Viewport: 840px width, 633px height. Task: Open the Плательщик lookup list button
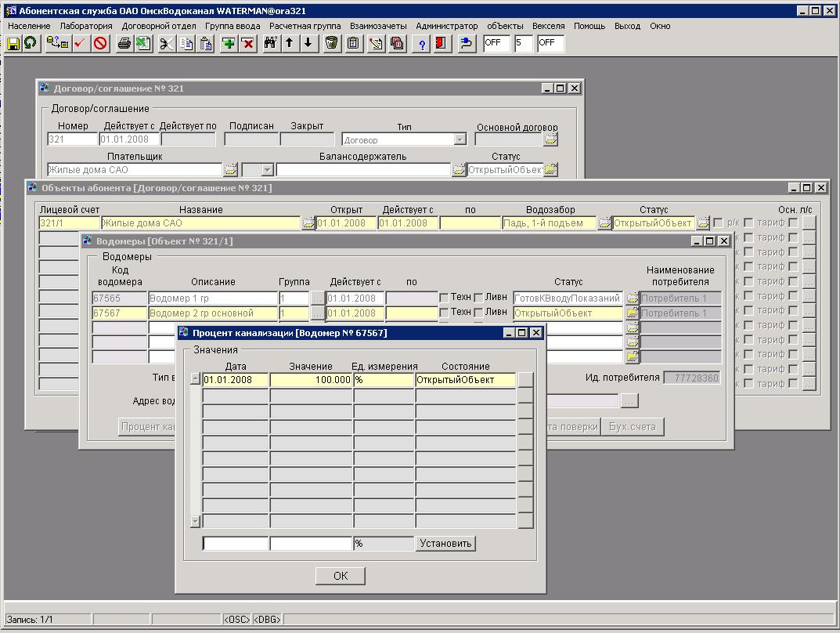click(230, 169)
